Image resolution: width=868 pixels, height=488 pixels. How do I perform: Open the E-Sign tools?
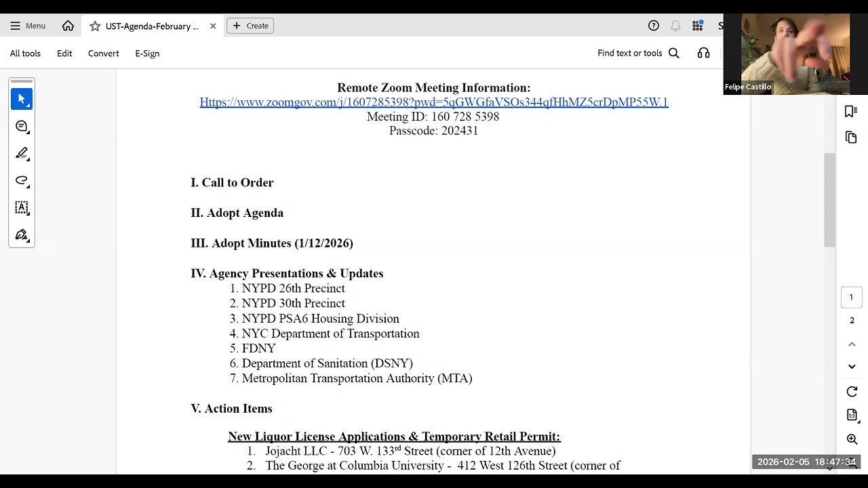pos(147,54)
